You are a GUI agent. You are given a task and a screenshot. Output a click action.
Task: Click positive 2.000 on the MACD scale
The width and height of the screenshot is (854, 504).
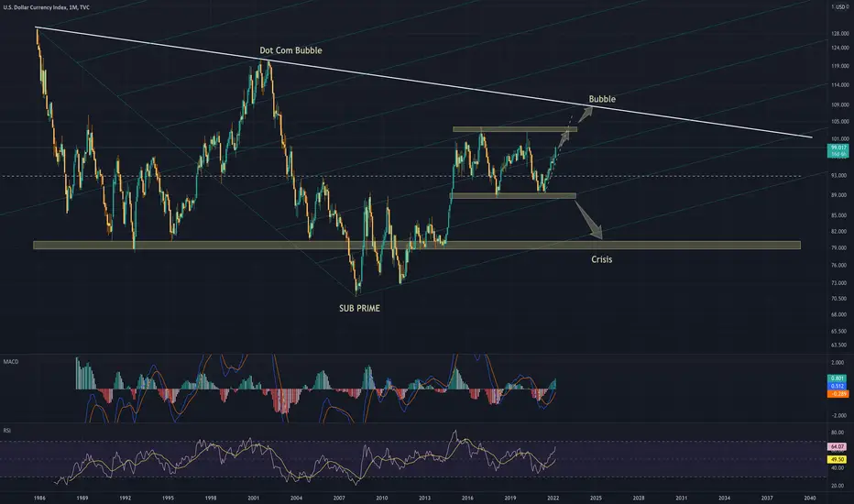tap(838, 362)
